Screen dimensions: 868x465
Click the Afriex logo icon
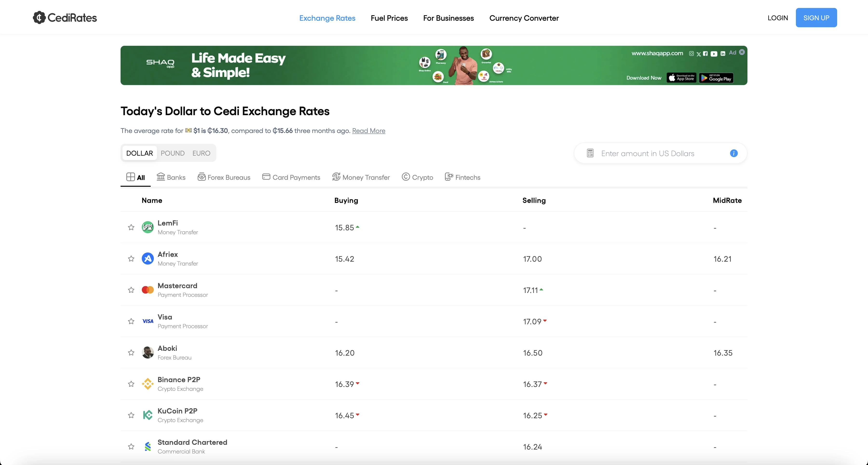pos(148,259)
